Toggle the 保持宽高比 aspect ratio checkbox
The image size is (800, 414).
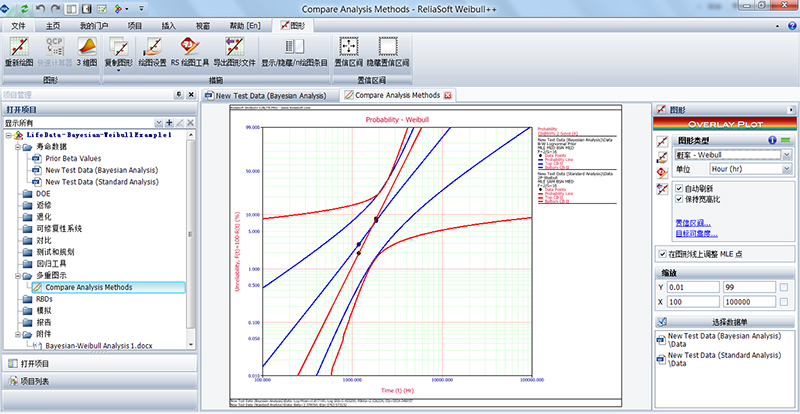tap(679, 199)
